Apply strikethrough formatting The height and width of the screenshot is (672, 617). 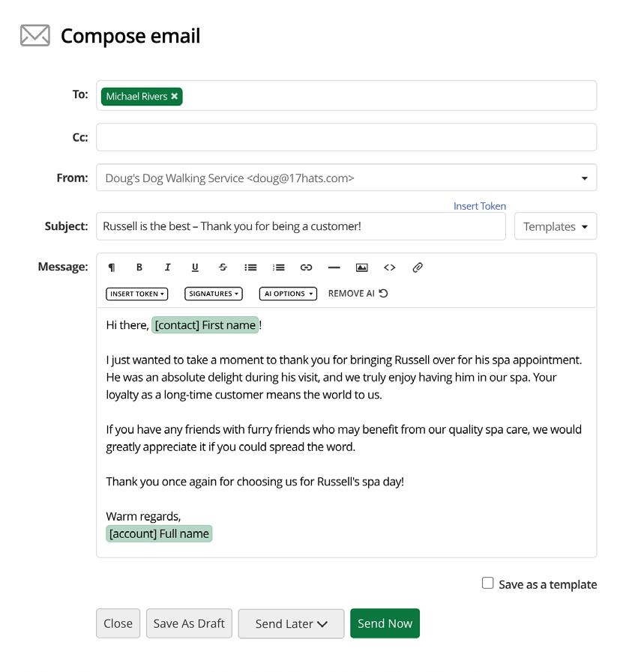tap(223, 267)
